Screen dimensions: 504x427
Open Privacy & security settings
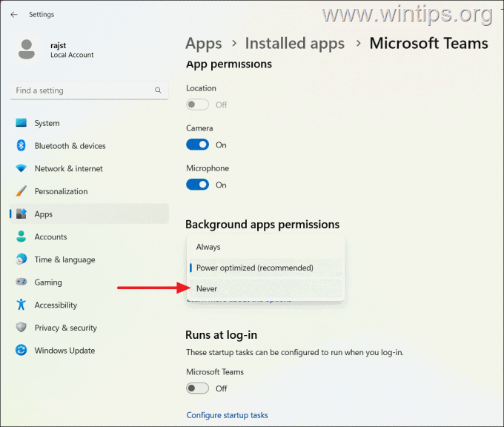pos(89,328)
